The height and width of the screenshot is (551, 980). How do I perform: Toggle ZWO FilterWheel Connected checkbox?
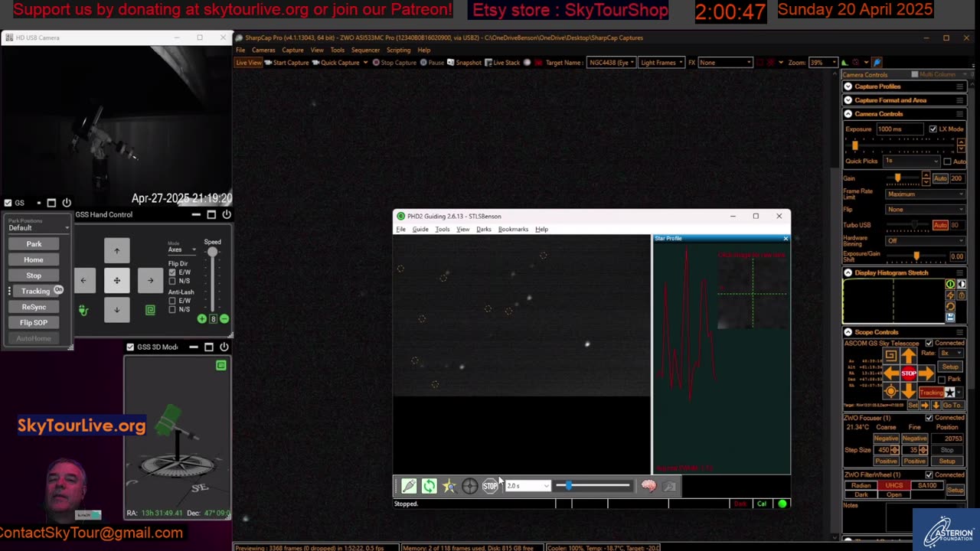point(929,475)
